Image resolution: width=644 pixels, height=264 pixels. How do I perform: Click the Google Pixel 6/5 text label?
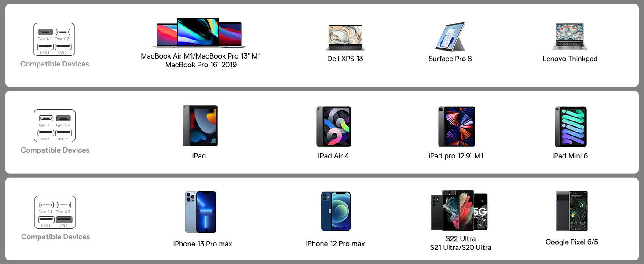[572, 242]
